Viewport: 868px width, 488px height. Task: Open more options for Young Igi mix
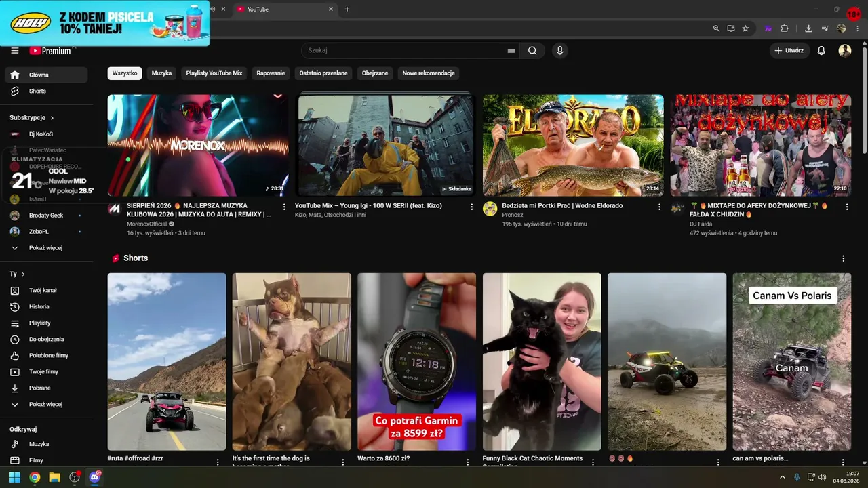(x=472, y=207)
